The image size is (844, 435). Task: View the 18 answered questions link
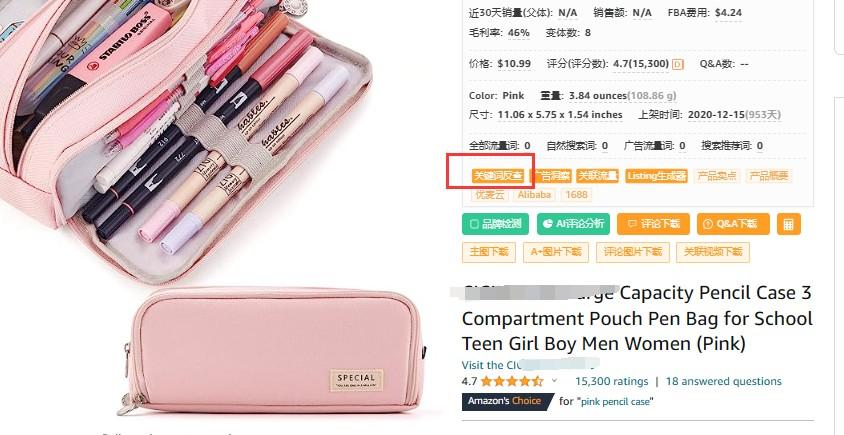click(723, 381)
